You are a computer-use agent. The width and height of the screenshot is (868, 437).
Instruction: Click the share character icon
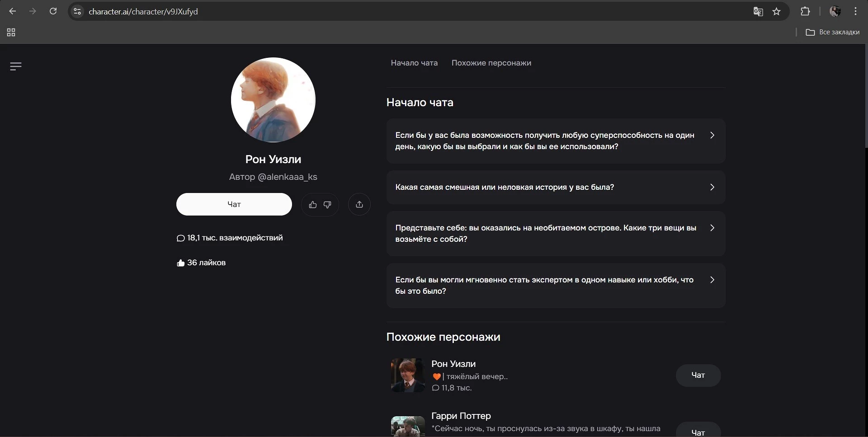click(x=359, y=205)
